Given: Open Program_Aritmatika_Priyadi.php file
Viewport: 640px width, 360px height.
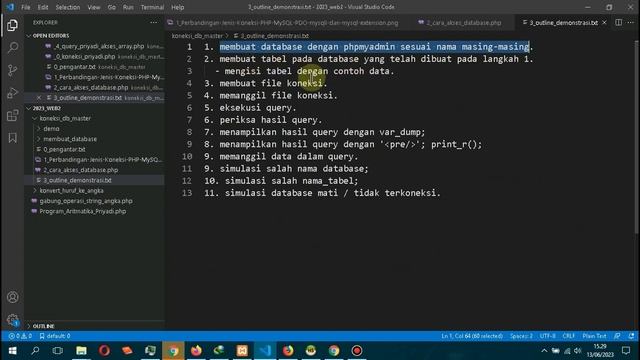Looking at the screenshot, I should pos(82,211).
